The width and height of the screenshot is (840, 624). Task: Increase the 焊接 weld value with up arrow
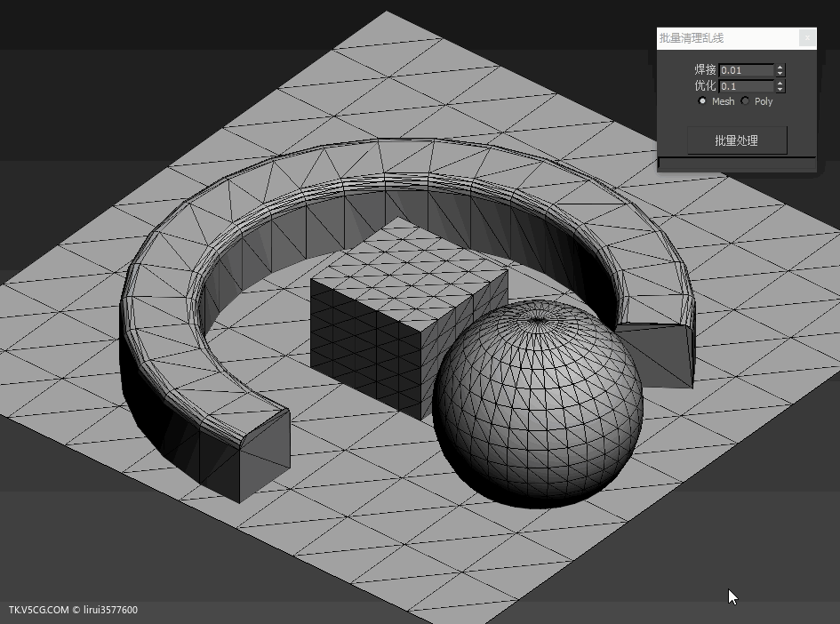point(780,67)
